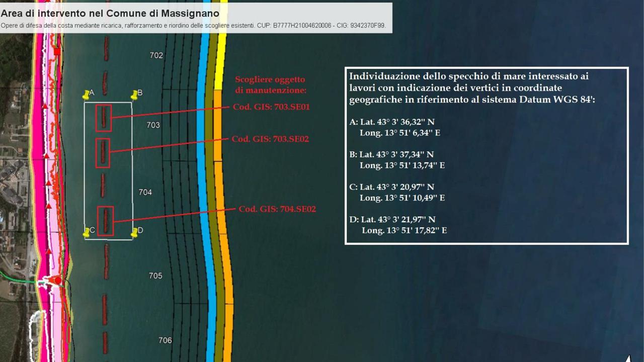Click vertex A longitude 13° 51' 6,34'' E

click(x=400, y=133)
